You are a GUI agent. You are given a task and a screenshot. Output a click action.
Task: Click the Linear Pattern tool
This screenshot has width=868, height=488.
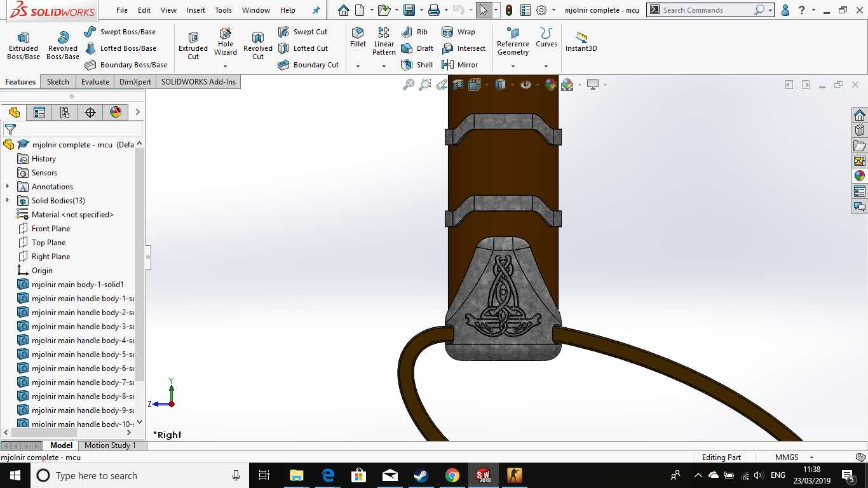[384, 41]
